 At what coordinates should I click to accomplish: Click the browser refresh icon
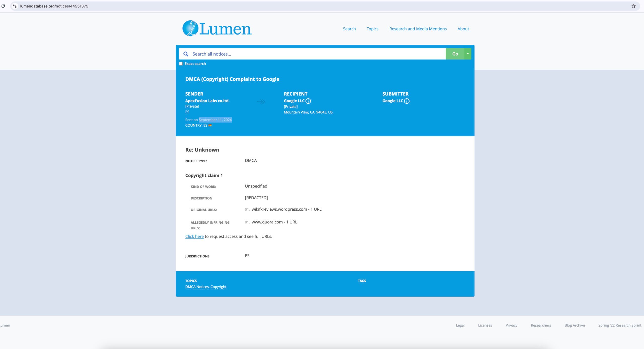(4, 6)
